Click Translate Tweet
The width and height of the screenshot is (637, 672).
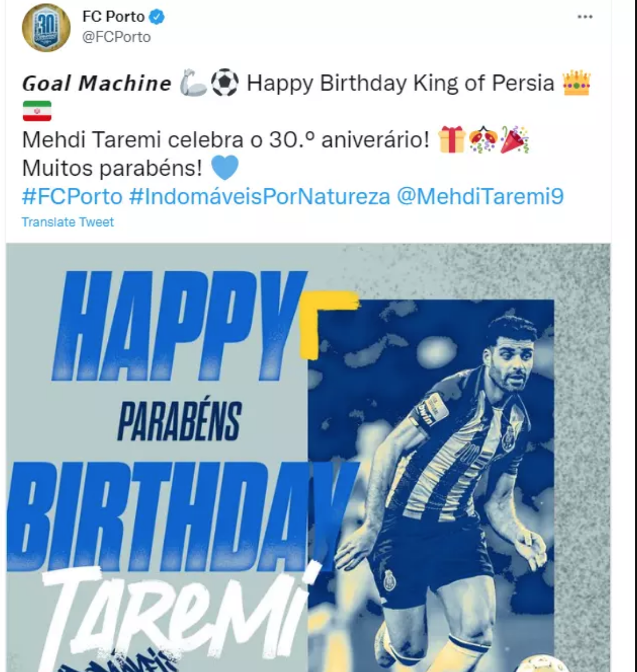coord(68,222)
